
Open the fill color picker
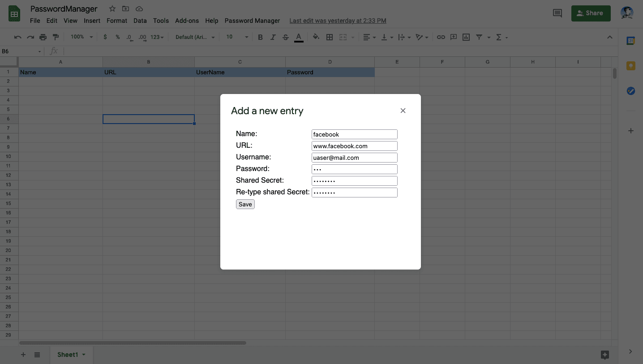[316, 37]
